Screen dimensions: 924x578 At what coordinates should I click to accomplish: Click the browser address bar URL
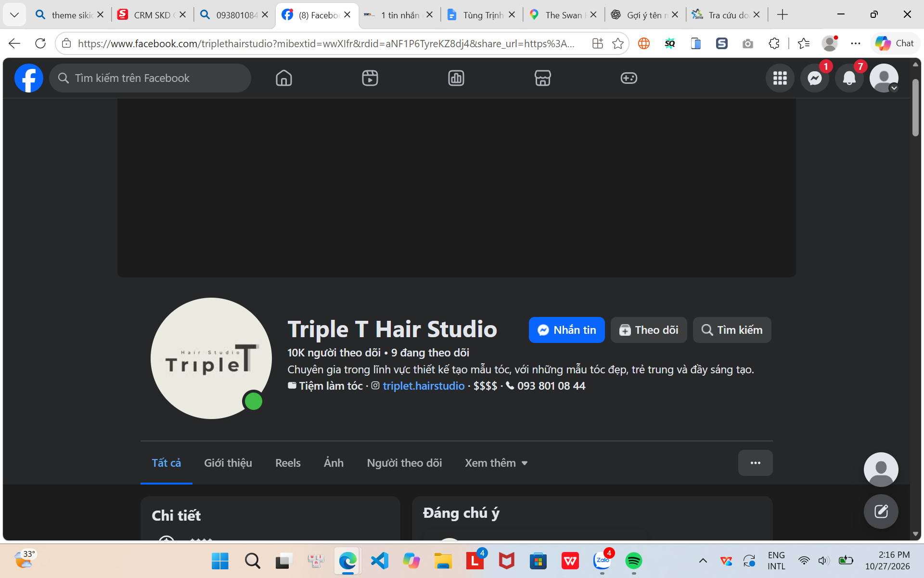pyautogui.click(x=326, y=43)
